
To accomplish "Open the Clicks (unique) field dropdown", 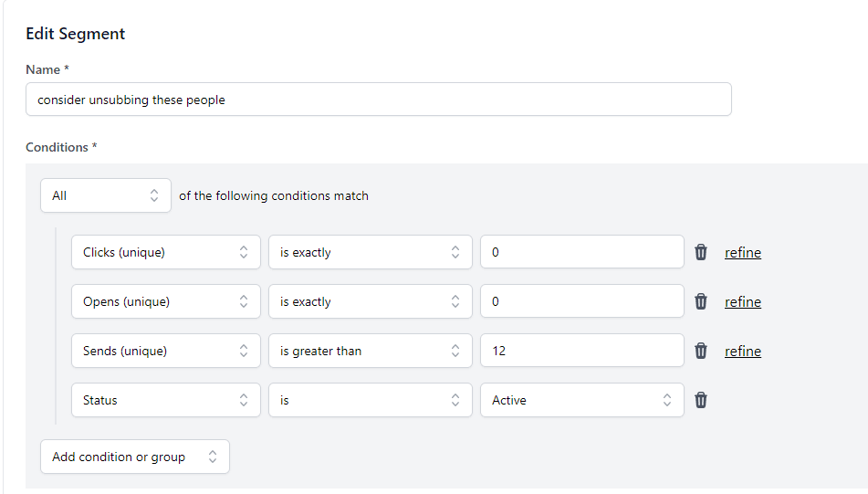I will coord(165,253).
